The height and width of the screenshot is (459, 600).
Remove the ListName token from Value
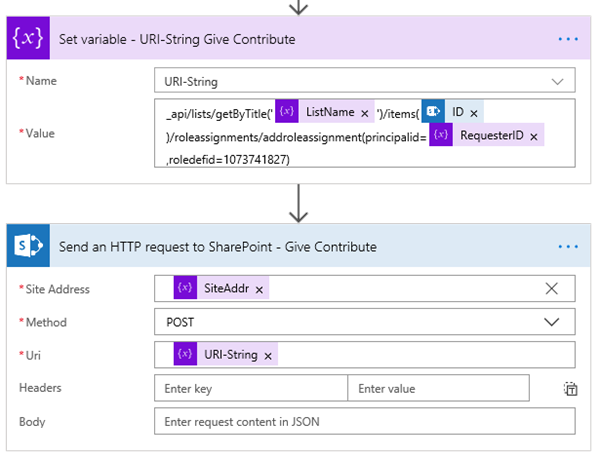coord(365,113)
